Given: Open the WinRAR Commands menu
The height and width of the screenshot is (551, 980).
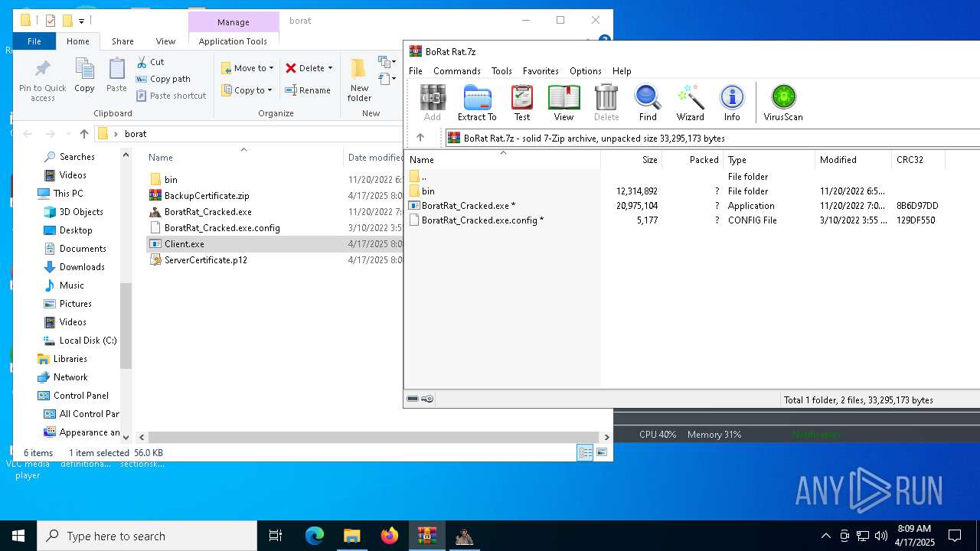Looking at the screenshot, I should [456, 71].
